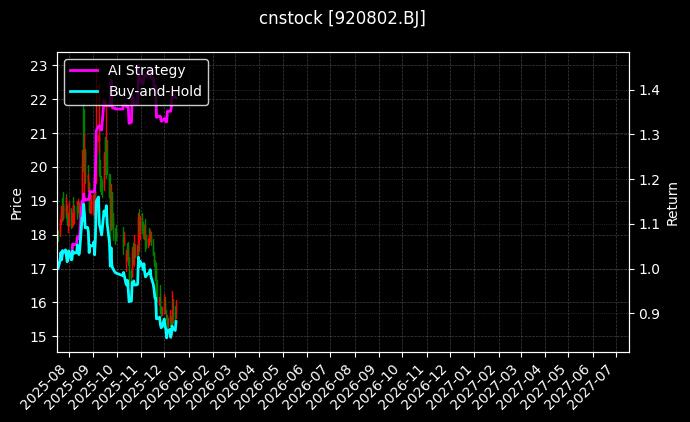
Task: Select the Buy-and-Hold legend entry
Action: point(155,91)
